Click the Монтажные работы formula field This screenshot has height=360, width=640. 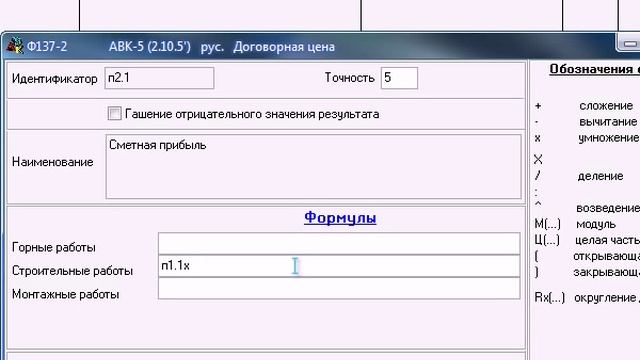339,289
